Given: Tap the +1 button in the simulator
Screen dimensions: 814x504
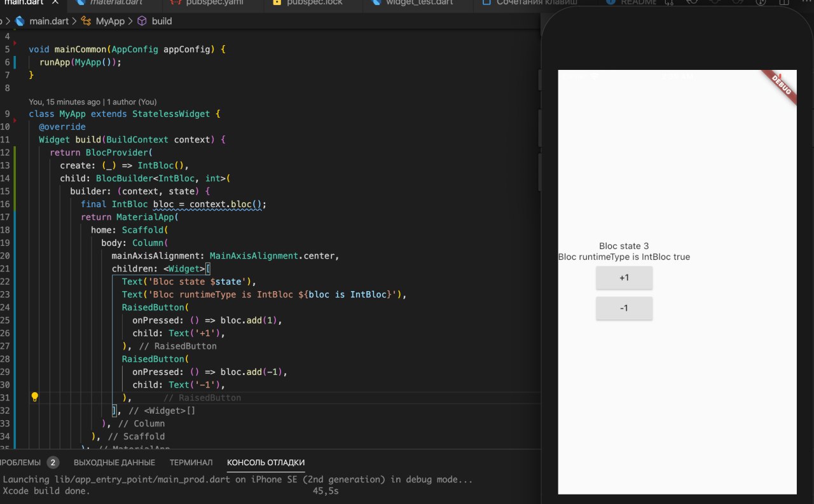Looking at the screenshot, I should (x=624, y=278).
